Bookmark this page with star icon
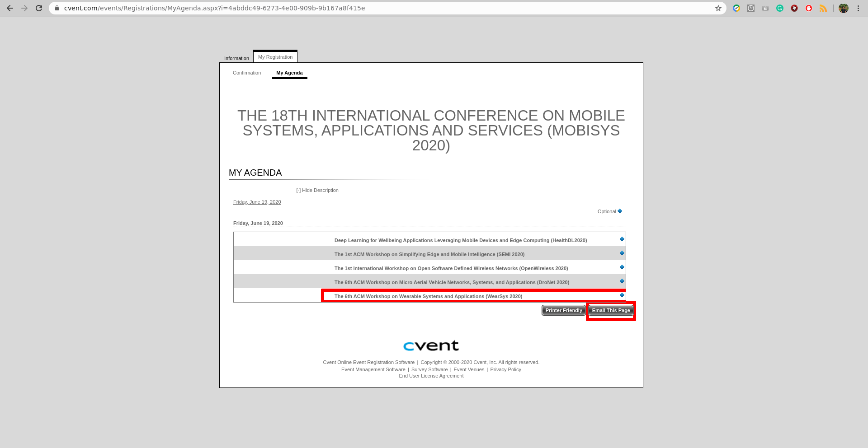This screenshot has height=448, width=868. coord(718,8)
